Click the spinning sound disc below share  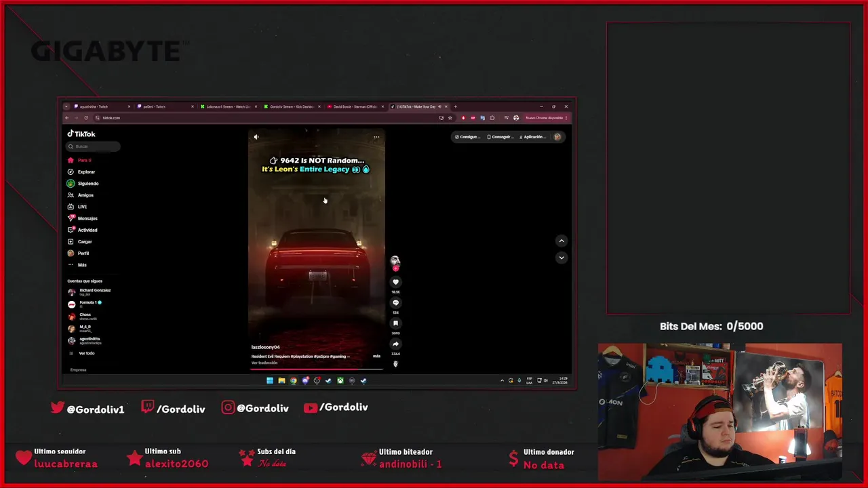[395, 364]
